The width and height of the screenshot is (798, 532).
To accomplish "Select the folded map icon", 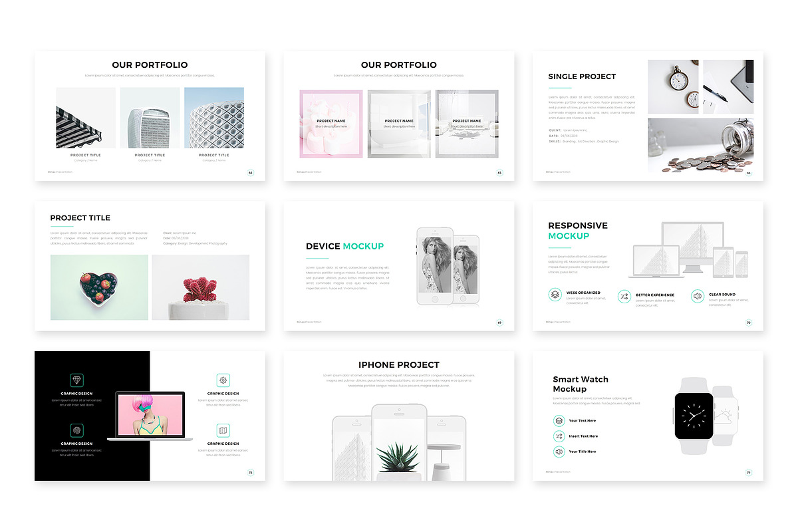I will point(223,430).
